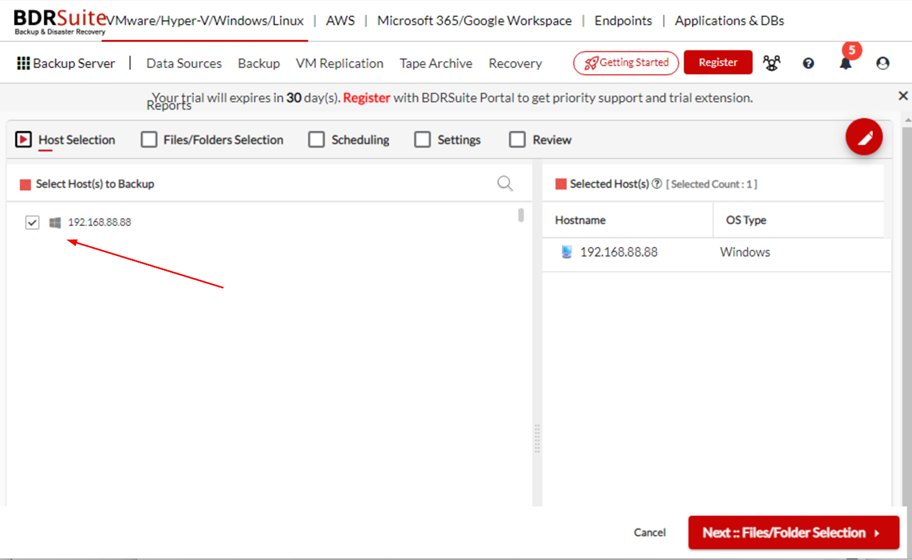Viewport: 912px width, 560px height.
Task: Click the host list vertical scrollbar
Action: pyautogui.click(x=521, y=215)
